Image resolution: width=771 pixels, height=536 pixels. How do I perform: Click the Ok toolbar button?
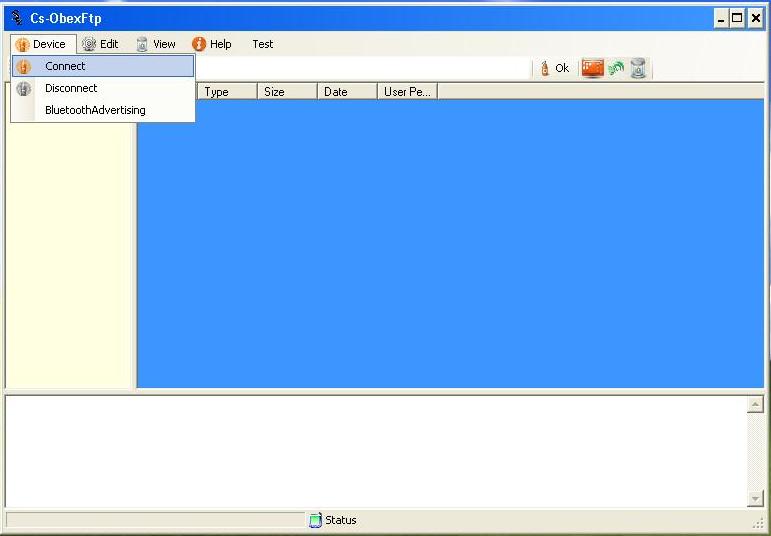click(x=555, y=68)
